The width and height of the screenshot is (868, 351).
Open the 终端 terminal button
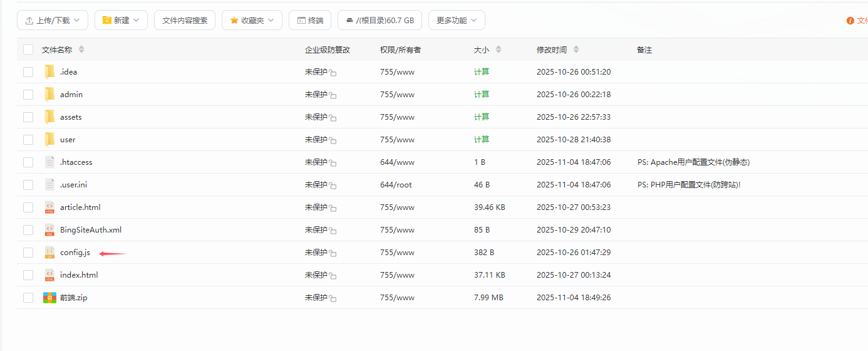(310, 20)
